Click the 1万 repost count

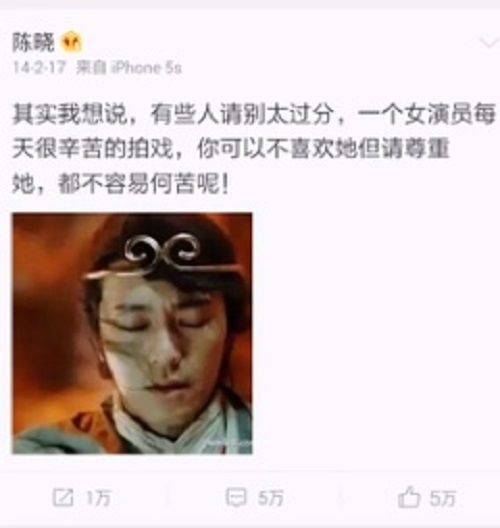pos(98,498)
